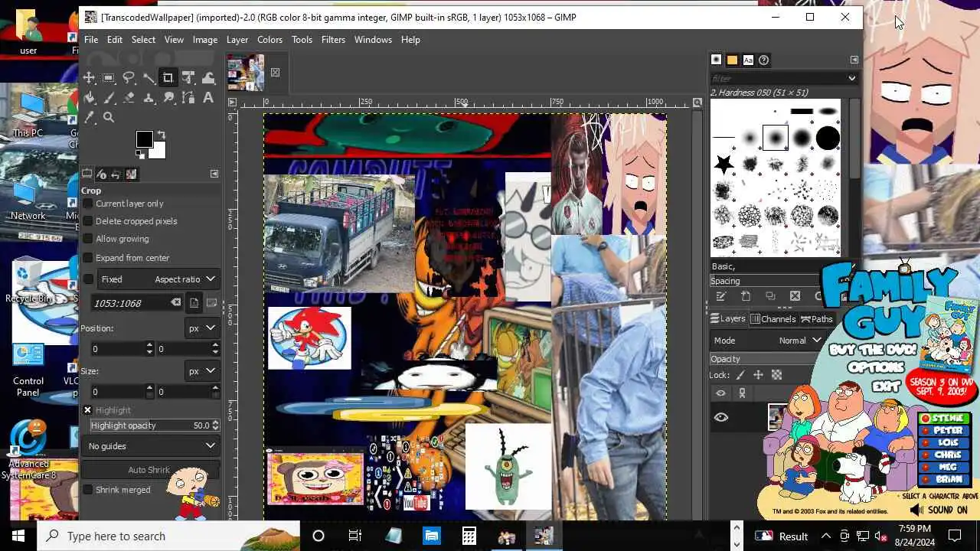Click the background white color swatch
Image resolution: width=980 pixels, height=551 pixels.
[x=158, y=152]
